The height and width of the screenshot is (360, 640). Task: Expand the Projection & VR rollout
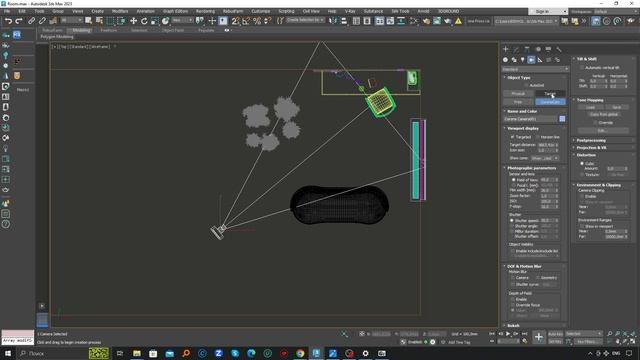tap(591, 147)
